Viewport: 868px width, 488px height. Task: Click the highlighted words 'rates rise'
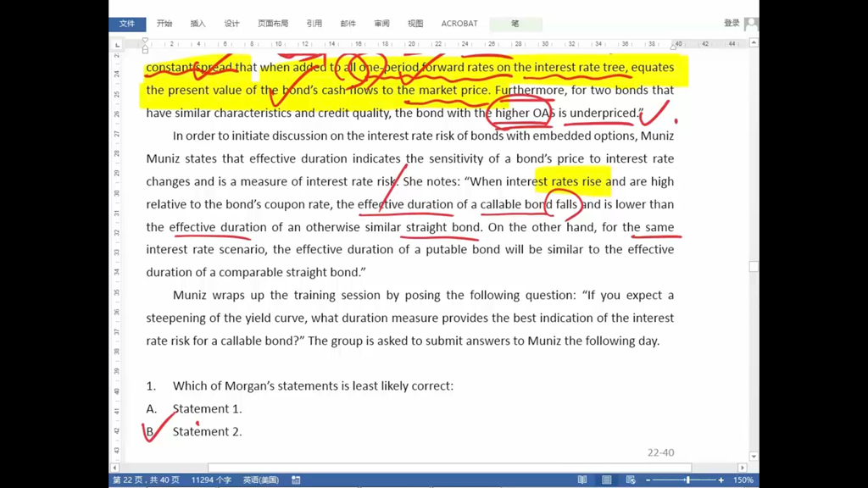pos(576,181)
